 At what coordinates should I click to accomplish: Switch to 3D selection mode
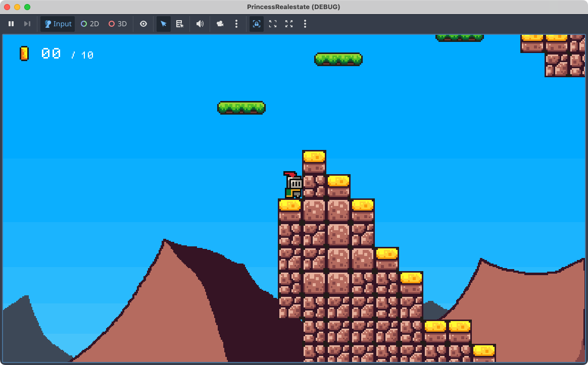click(x=118, y=24)
